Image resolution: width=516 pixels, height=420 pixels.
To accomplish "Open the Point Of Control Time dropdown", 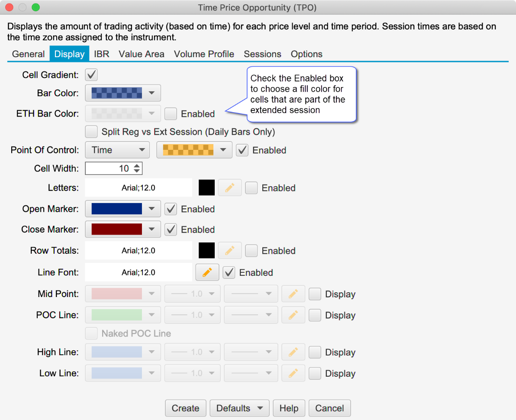I will [117, 150].
